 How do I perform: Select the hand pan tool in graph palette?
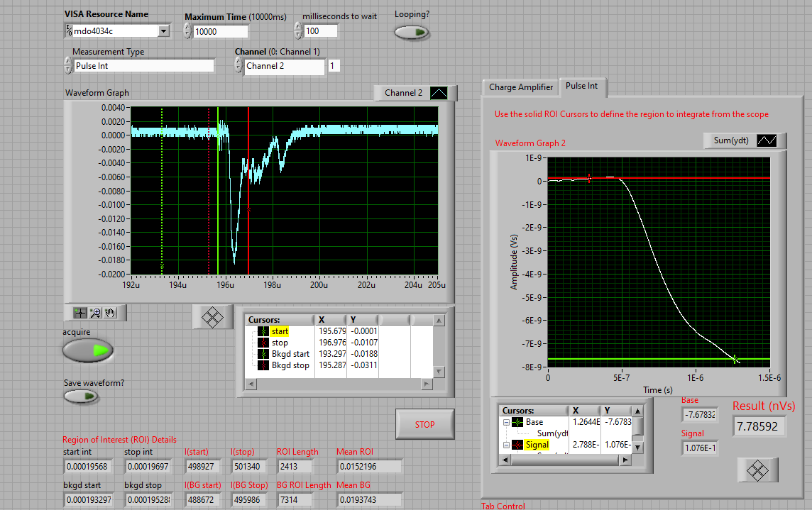pyautogui.click(x=110, y=312)
